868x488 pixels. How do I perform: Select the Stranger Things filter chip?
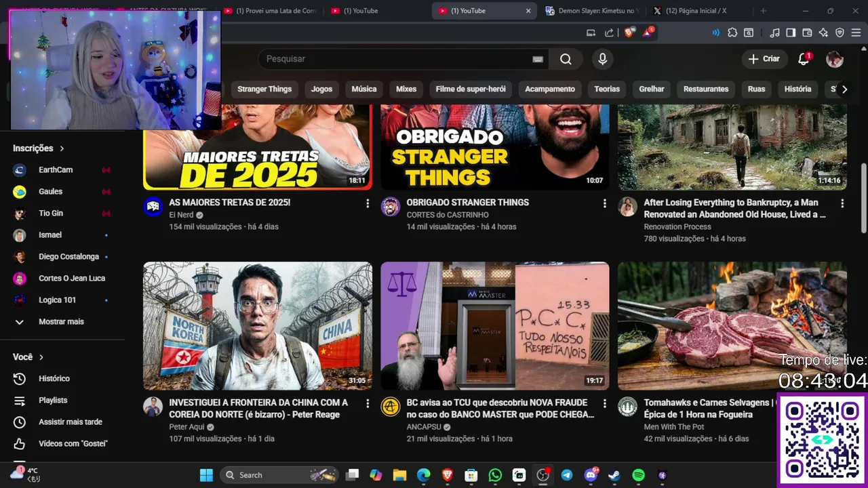tap(264, 89)
